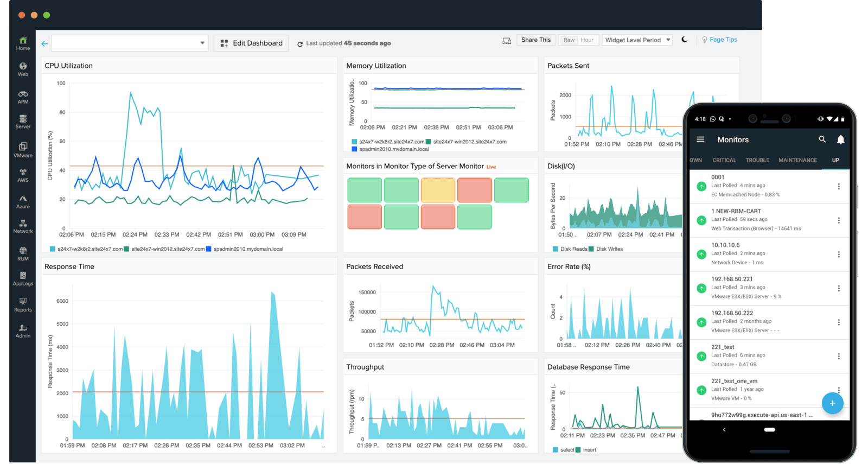Open the APM section in sidebar
868x464 pixels.
tap(23, 97)
